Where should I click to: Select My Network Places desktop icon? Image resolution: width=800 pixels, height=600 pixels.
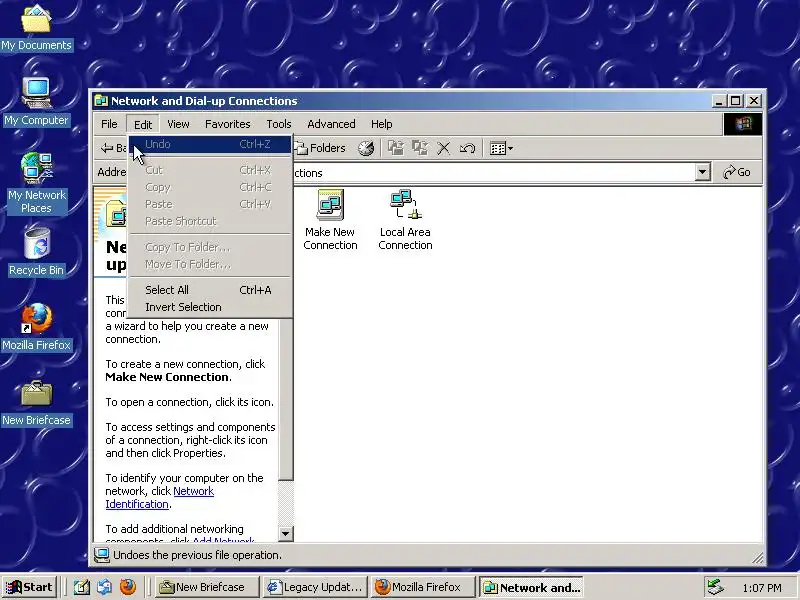pyautogui.click(x=36, y=183)
